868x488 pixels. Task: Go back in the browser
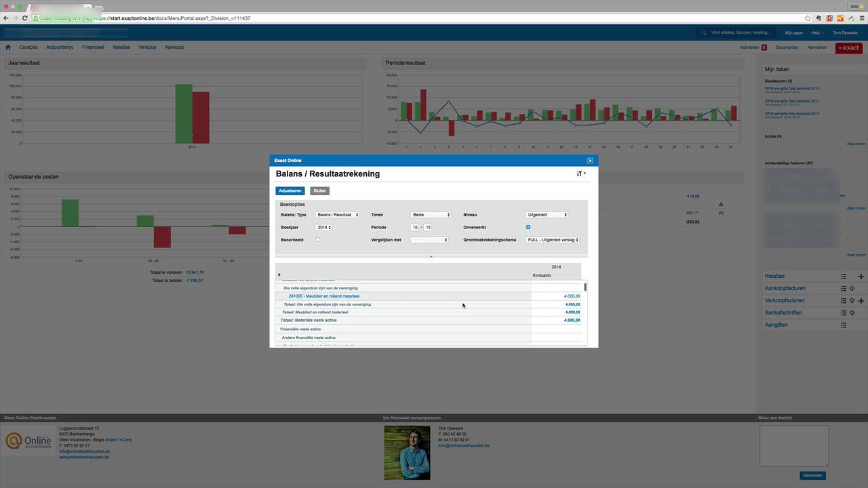point(6,18)
